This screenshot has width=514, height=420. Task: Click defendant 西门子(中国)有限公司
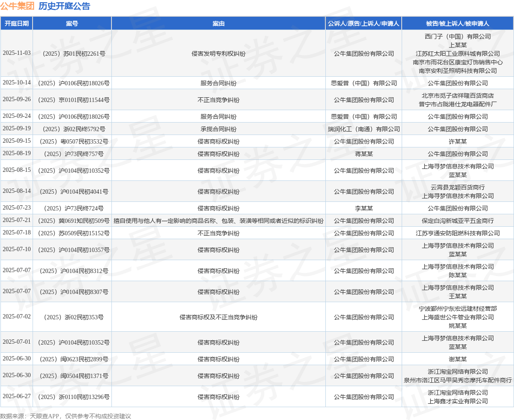pos(457,36)
